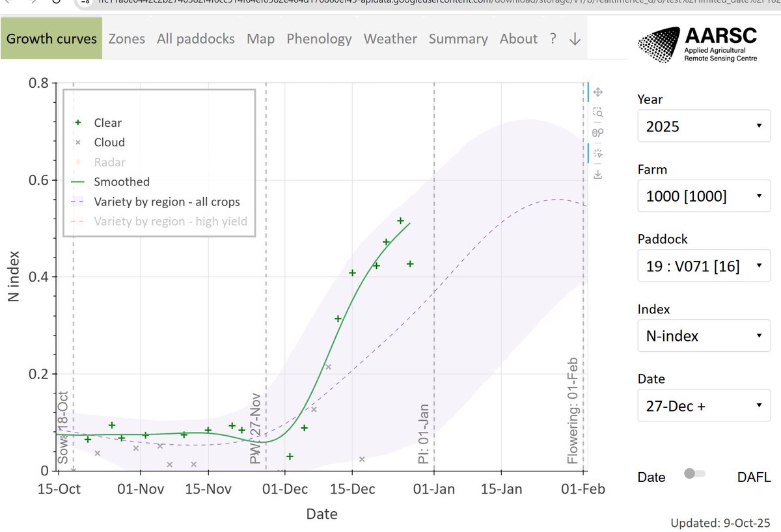Select the Growth curves tab
Screen dimensions: 781x532
(51, 39)
